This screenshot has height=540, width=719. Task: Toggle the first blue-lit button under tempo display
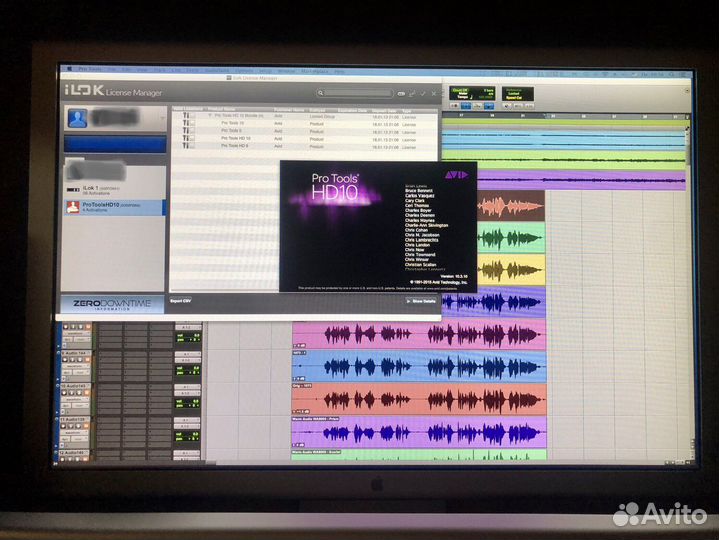point(466,106)
